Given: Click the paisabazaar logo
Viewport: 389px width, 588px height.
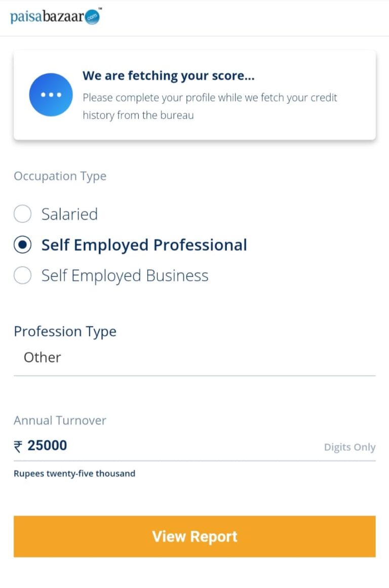Looking at the screenshot, I should (56, 17).
